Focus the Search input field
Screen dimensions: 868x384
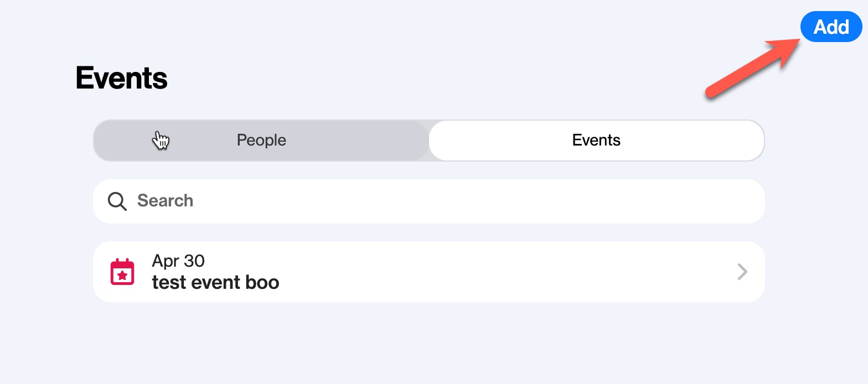click(429, 201)
